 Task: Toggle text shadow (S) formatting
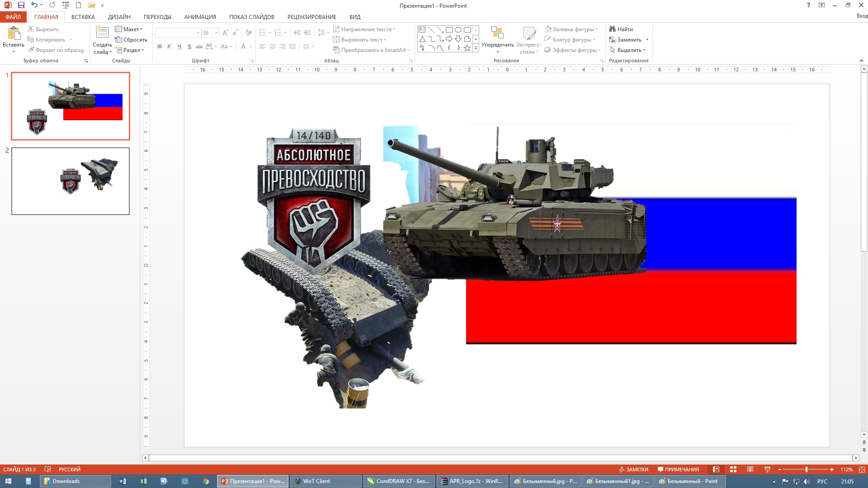(x=189, y=47)
